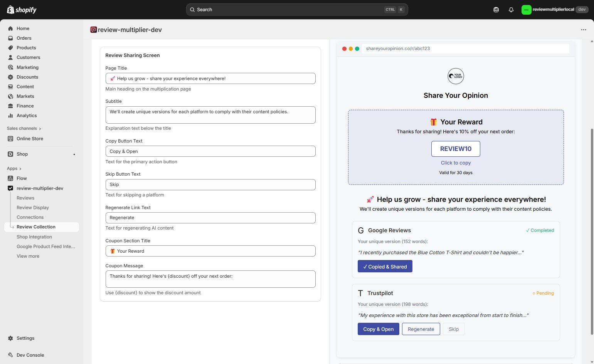
Task: Focus the top Search bar
Action: point(297,10)
